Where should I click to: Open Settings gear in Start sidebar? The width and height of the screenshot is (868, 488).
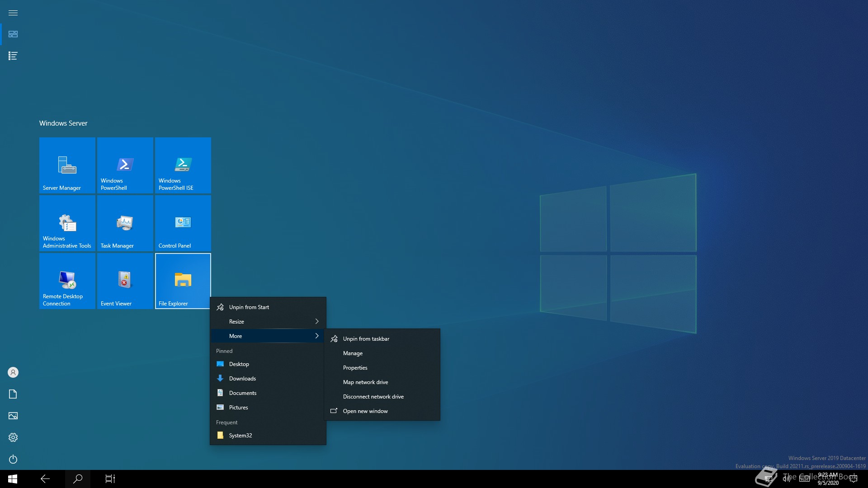point(13,437)
